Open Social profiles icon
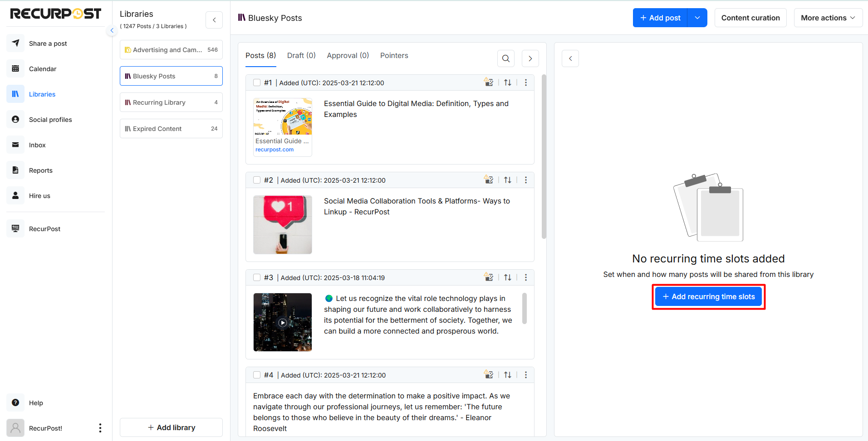This screenshot has width=868, height=441. point(15,119)
